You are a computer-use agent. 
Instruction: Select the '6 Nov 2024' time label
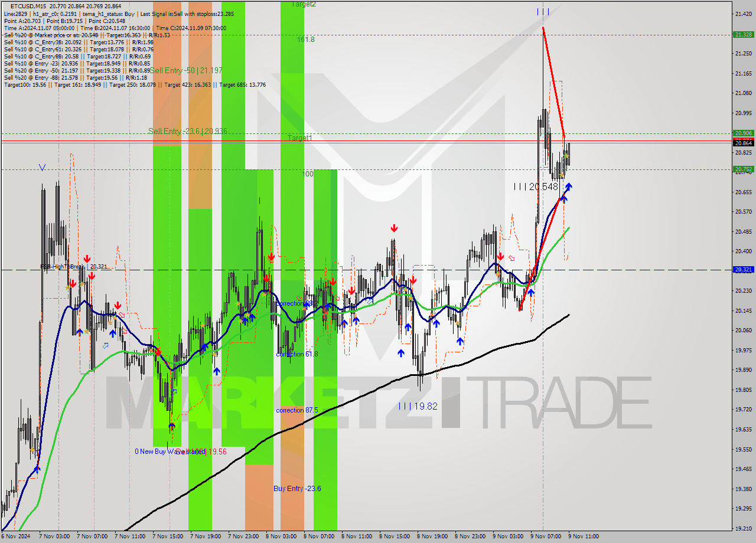click(17, 537)
